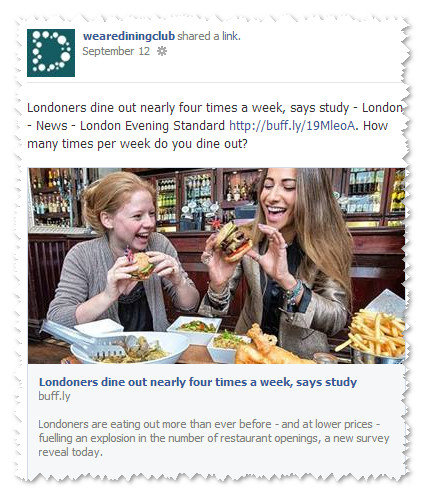The width and height of the screenshot is (423, 494).
Task: Follow the http://buff.ly/19MleoA link in the post
Action: pyautogui.click(x=292, y=126)
